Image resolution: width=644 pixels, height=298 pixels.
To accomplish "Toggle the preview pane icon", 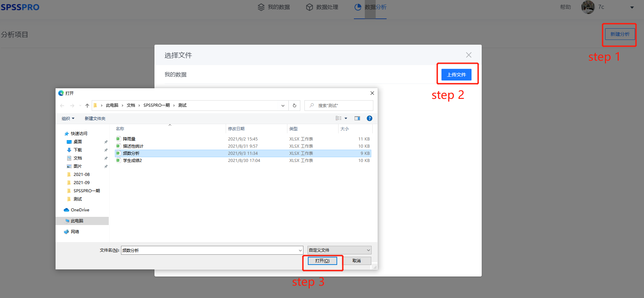I will click(x=357, y=118).
